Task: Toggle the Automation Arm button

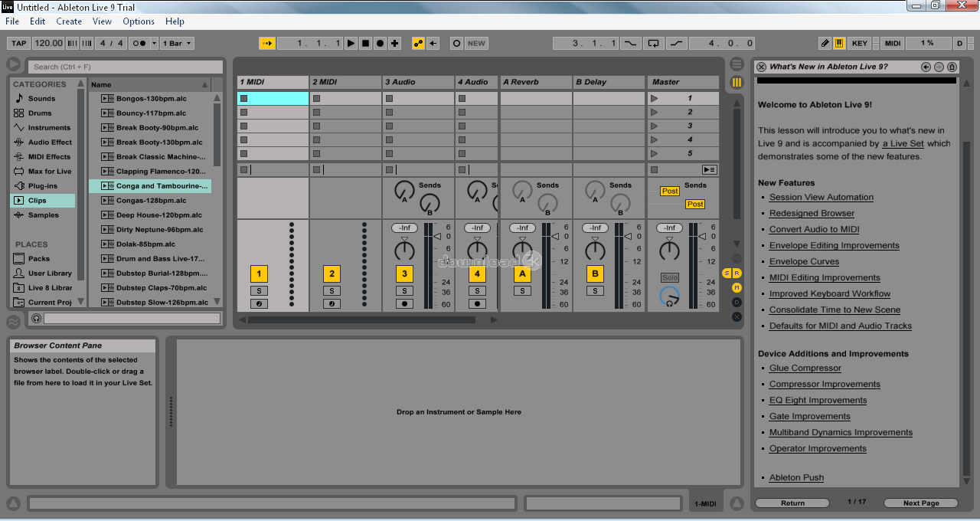Action: tap(419, 44)
